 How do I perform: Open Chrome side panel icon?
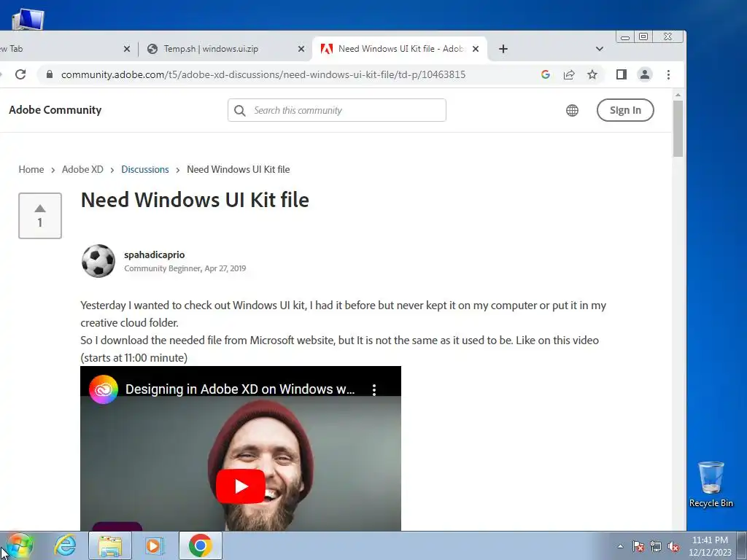[x=621, y=74]
